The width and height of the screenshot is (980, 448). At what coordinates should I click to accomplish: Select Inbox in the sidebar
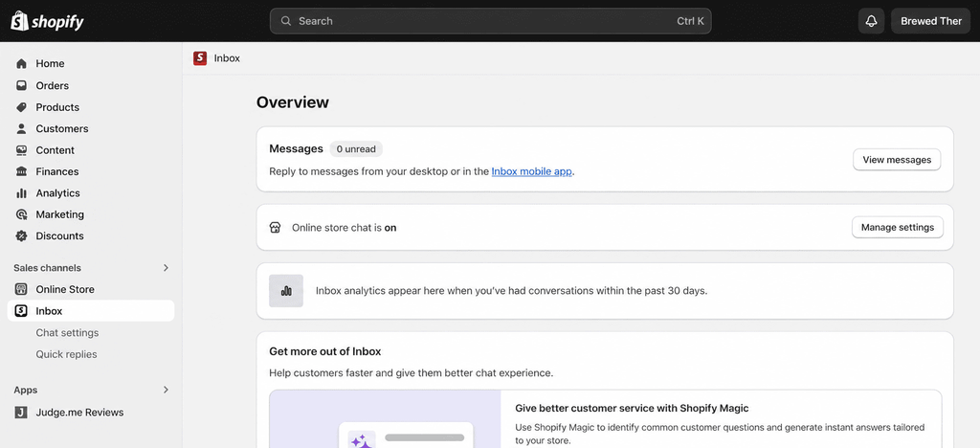(x=91, y=311)
